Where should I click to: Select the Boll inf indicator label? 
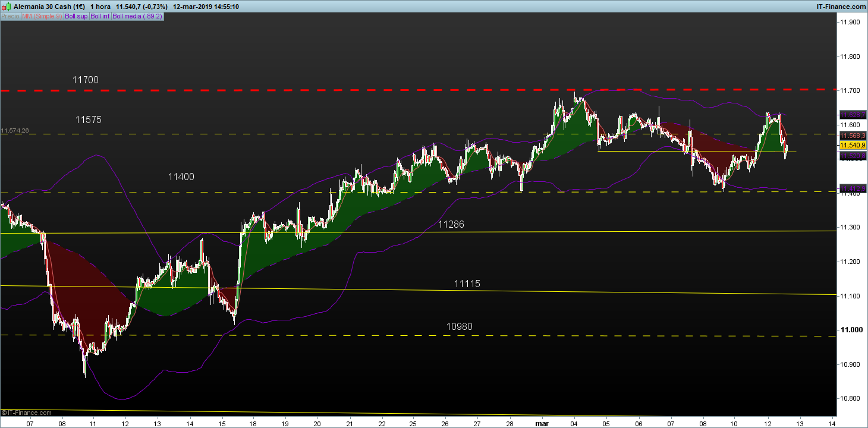point(100,17)
